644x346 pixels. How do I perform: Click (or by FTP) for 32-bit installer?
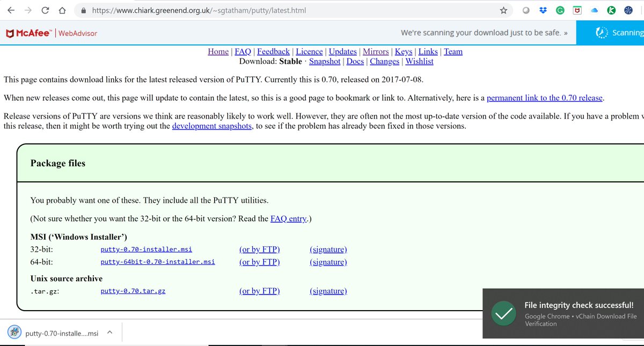(x=260, y=249)
